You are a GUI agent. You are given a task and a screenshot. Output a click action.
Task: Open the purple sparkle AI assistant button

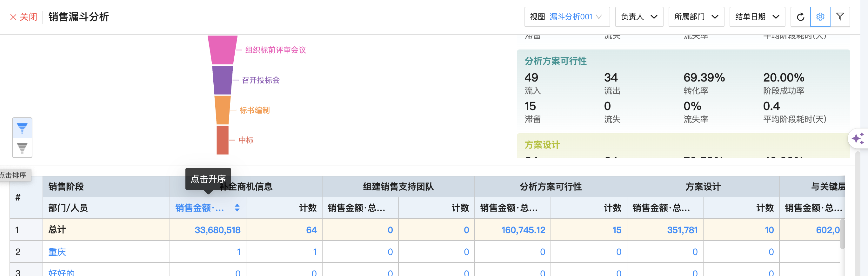tap(858, 138)
